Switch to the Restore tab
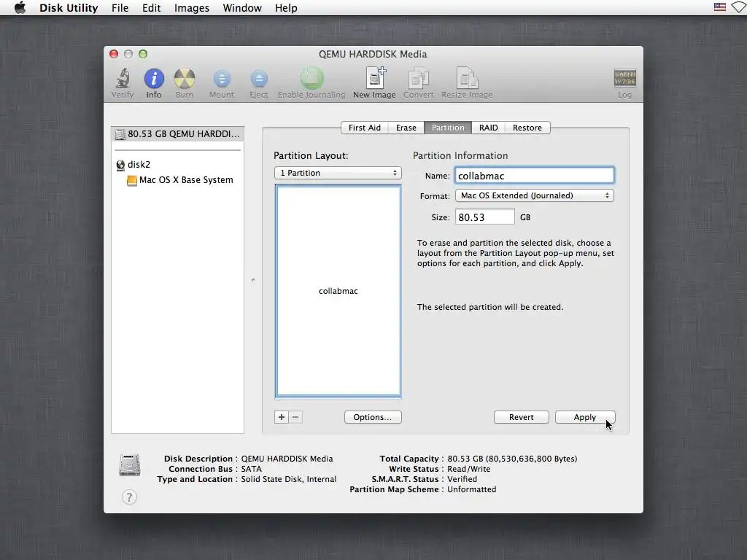The height and width of the screenshot is (560, 747). pos(527,128)
